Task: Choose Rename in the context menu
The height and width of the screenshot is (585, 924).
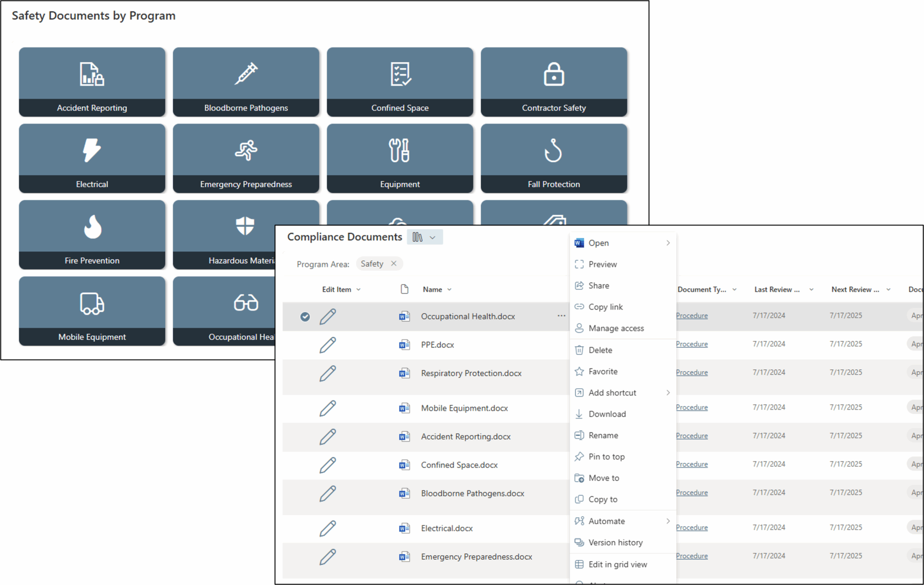Action: pyautogui.click(x=603, y=435)
